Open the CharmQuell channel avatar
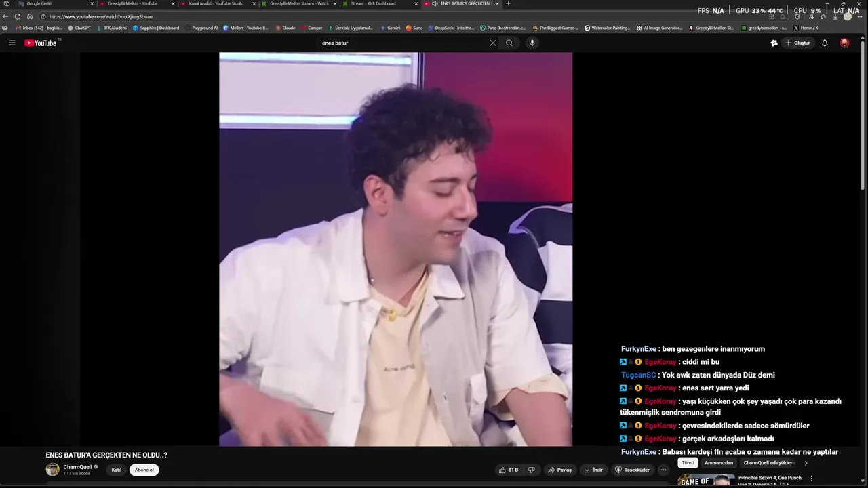Screen dimensions: 868x488 (x=52, y=470)
